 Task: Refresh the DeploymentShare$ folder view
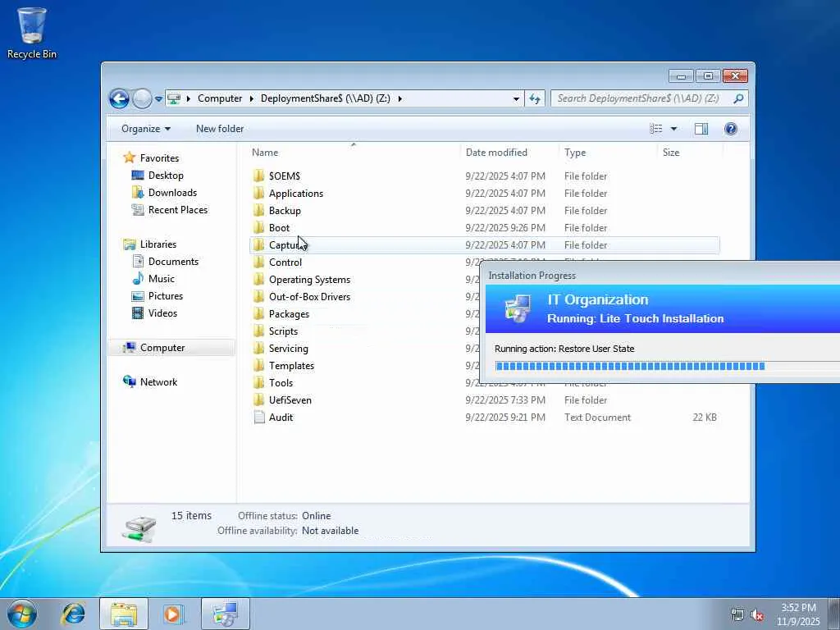point(535,98)
